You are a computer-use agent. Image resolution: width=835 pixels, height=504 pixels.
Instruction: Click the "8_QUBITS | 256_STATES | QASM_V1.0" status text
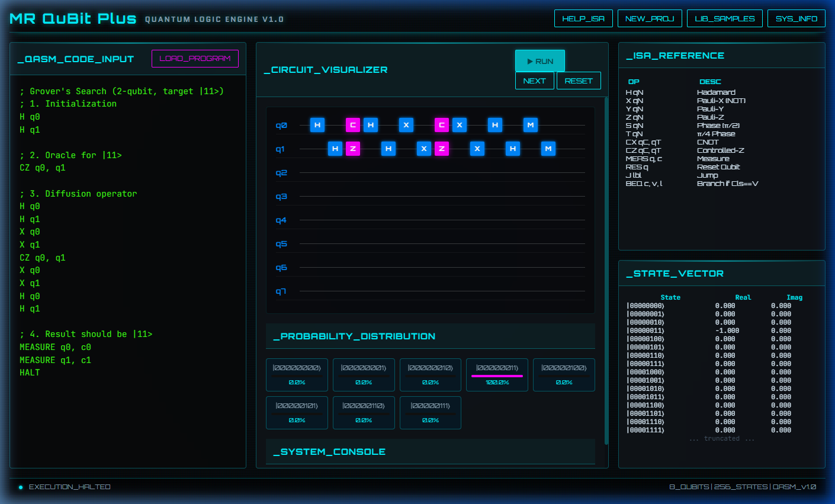pos(743,487)
